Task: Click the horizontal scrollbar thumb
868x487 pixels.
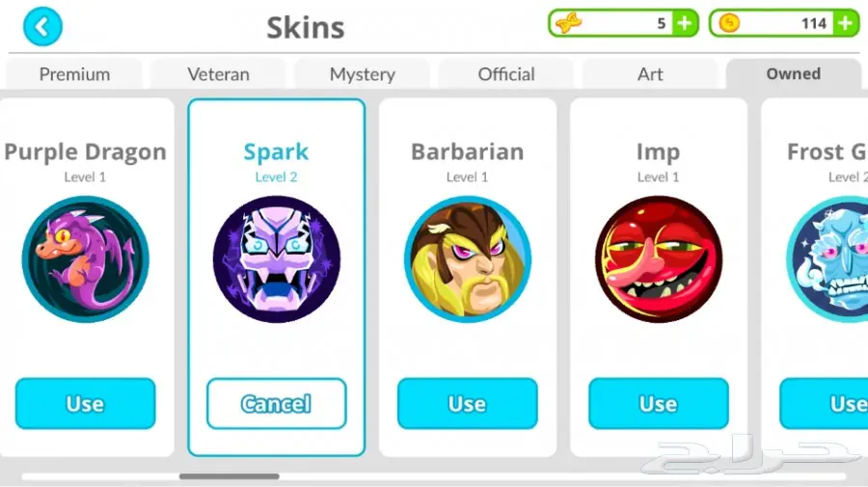Action: (230, 476)
